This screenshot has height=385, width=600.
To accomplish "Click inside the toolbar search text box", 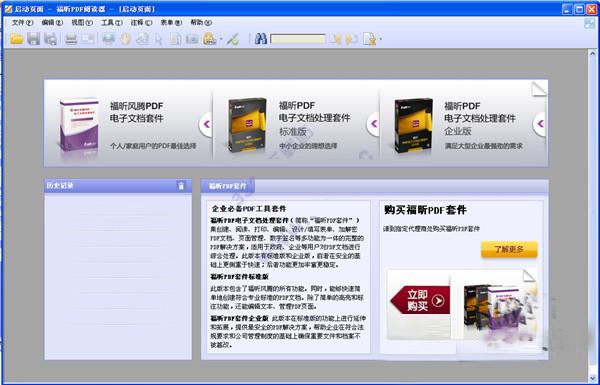I will pyautogui.click(x=298, y=39).
